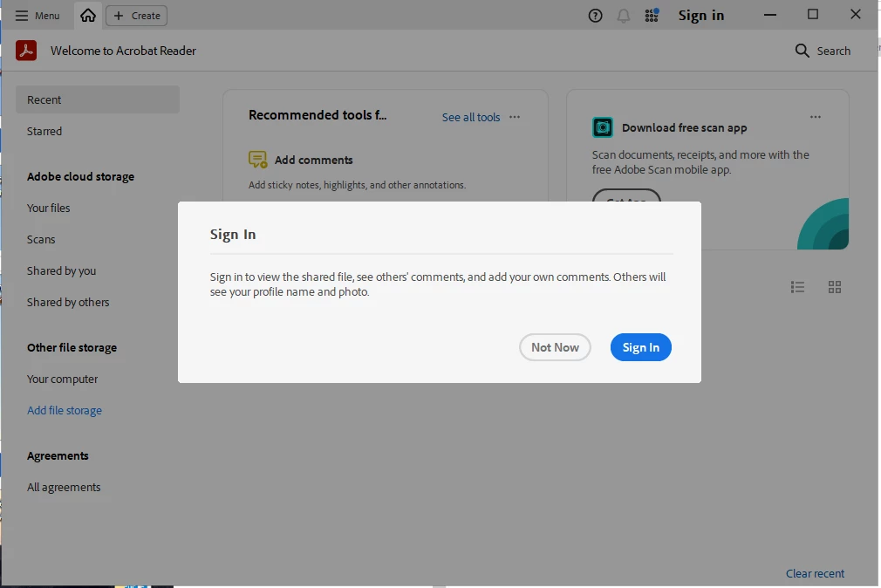881x588 pixels.
Task: Open the notifications bell icon
Action: 623,16
